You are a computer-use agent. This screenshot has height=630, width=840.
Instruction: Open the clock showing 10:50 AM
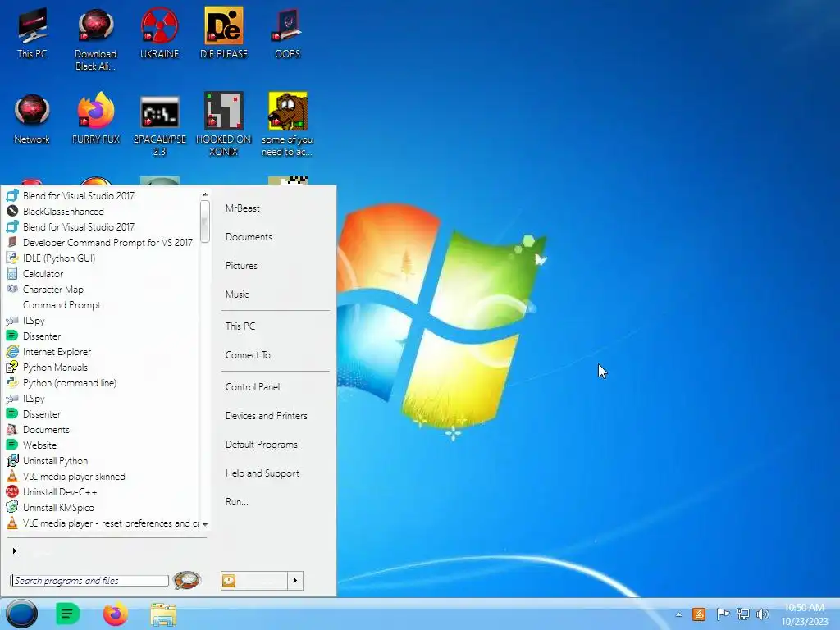pyautogui.click(x=804, y=614)
